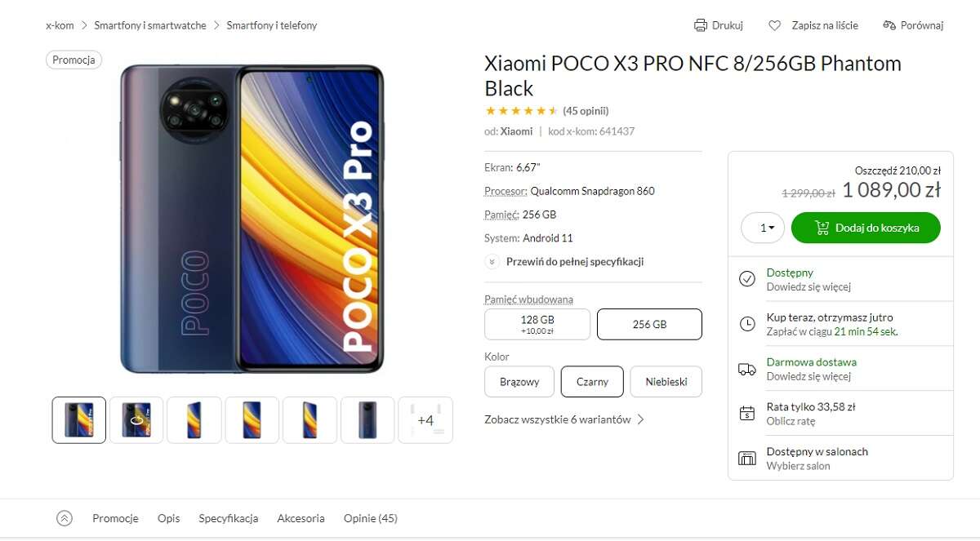Screen dimensions: 980x541
Task: Click the installment calendar icon
Action: click(x=746, y=413)
